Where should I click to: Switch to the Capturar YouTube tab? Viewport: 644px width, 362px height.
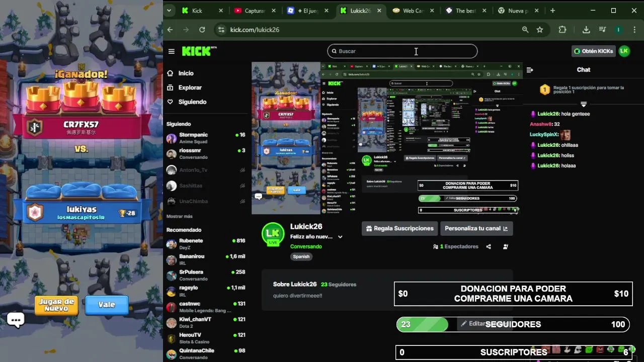255,11
